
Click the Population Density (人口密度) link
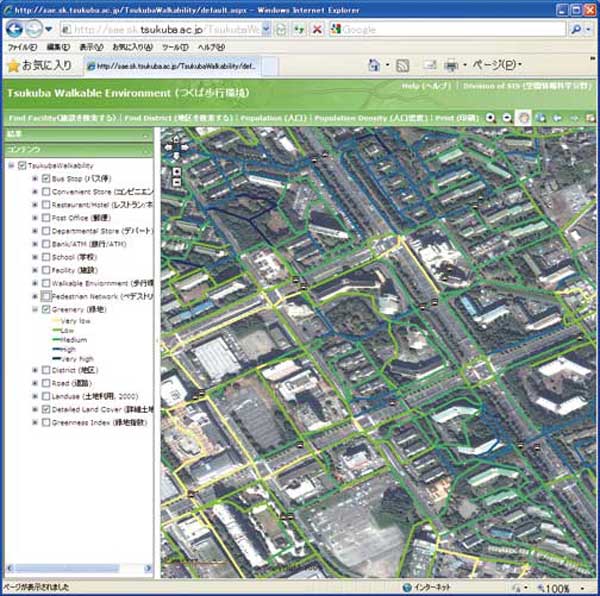coord(371,118)
